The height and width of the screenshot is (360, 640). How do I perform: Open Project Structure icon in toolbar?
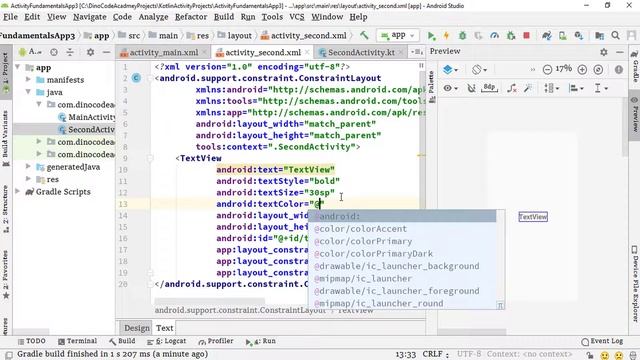[x=599, y=36]
